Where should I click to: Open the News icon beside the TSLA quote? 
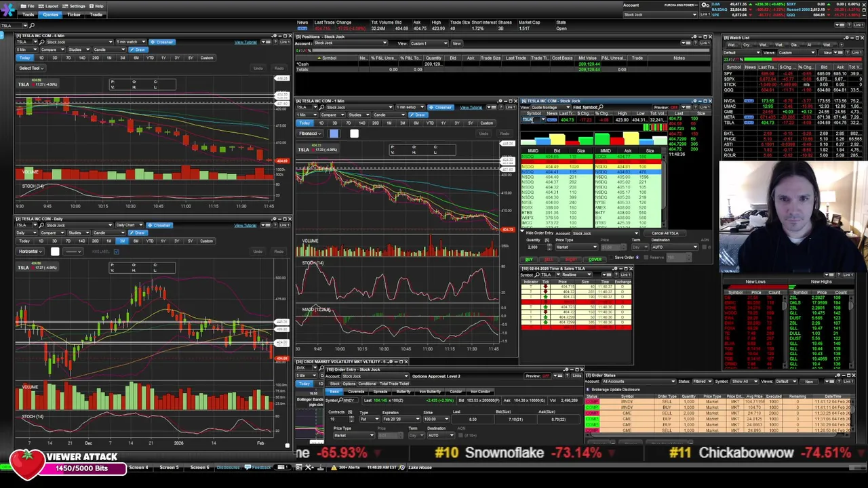click(551, 120)
